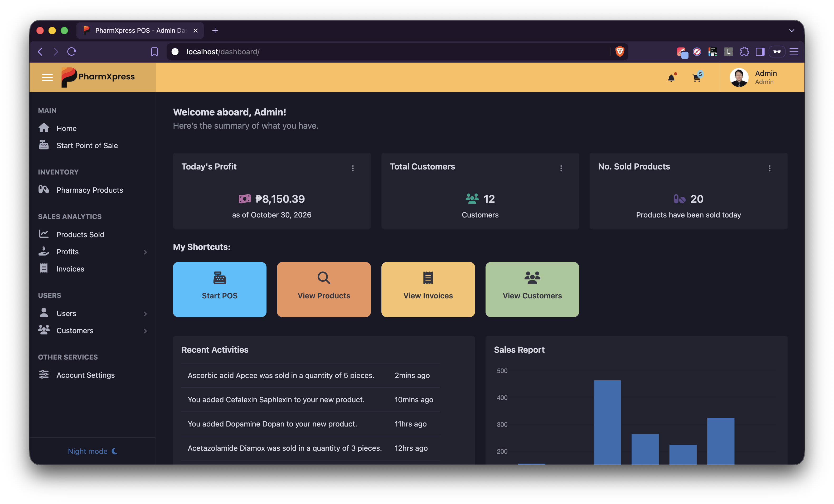Open No. Sold Products card options menu

[769, 168]
